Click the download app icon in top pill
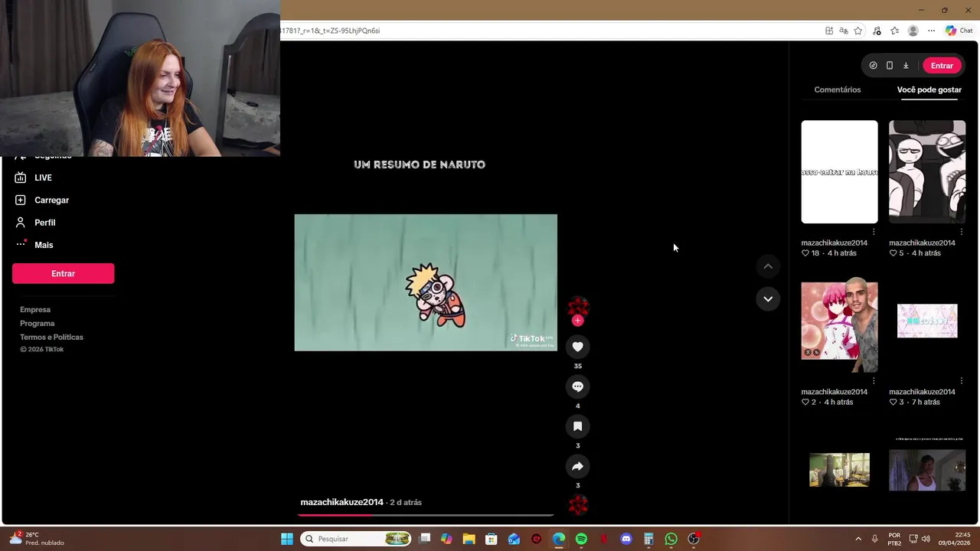 (906, 66)
